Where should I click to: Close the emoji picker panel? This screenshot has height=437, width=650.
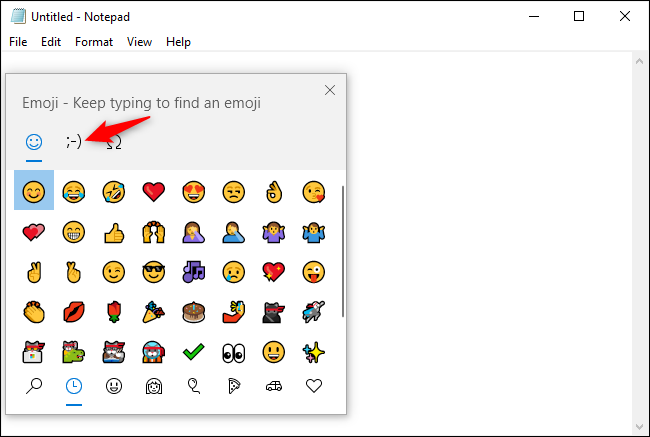pos(330,90)
